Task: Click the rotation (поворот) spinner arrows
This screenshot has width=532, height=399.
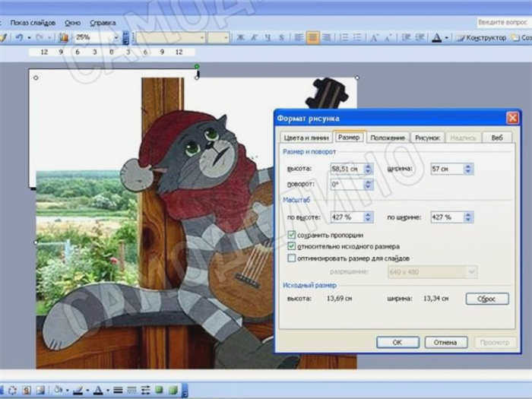Action: click(369, 185)
